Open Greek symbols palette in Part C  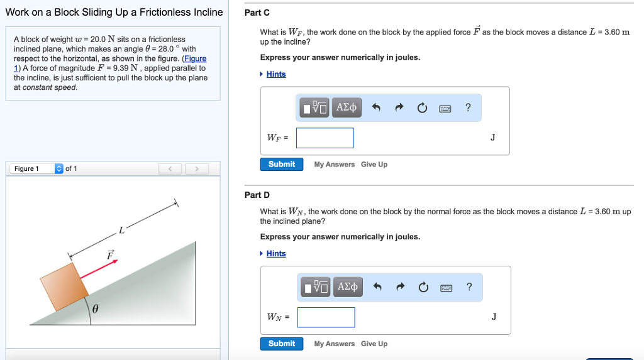coord(347,108)
